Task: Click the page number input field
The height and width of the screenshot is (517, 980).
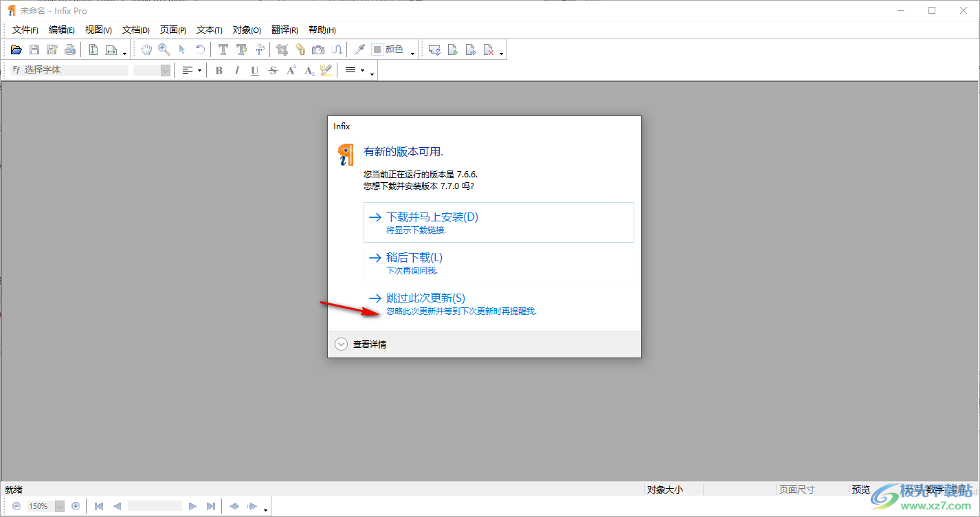Action: tap(155, 506)
